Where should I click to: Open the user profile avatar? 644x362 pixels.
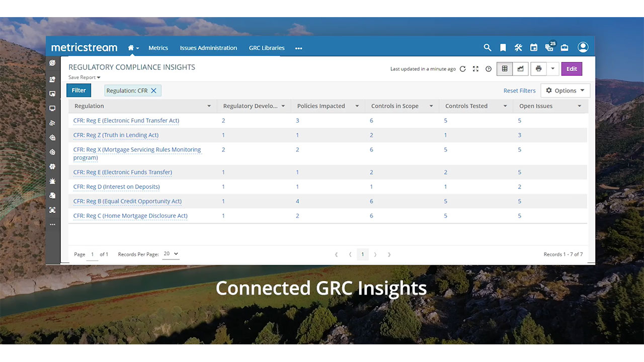point(583,47)
